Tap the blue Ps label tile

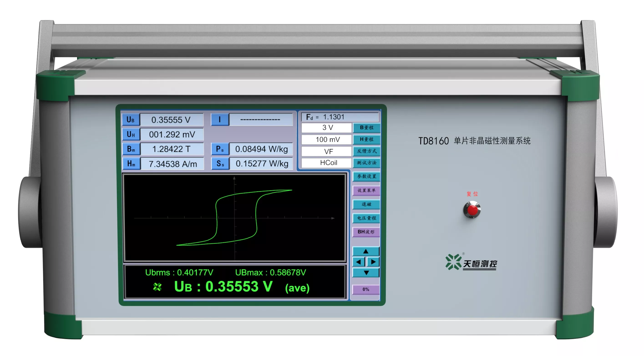(x=220, y=149)
